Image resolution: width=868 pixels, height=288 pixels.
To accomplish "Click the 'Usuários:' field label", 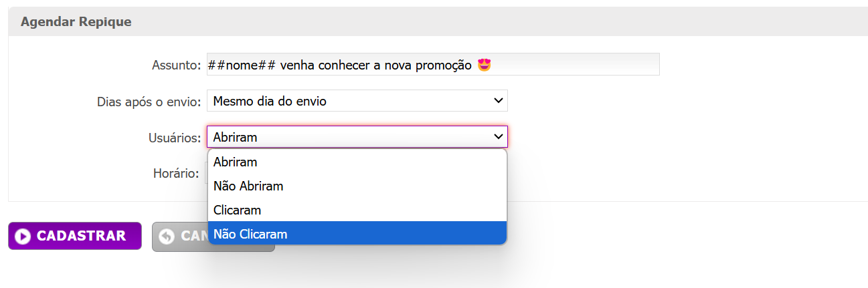I will coord(174,137).
